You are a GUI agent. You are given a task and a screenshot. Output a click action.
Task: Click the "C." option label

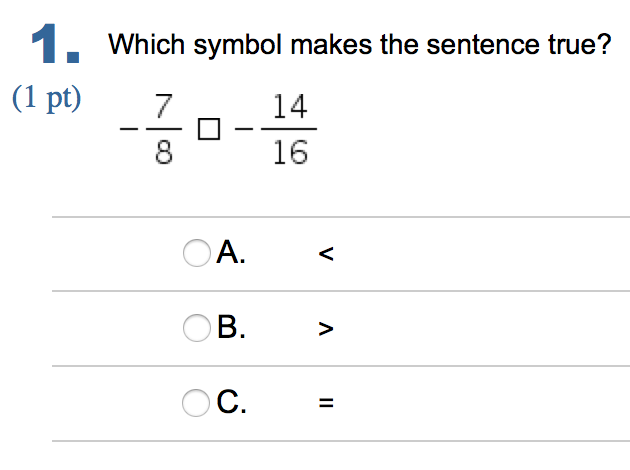click(231, 403)
